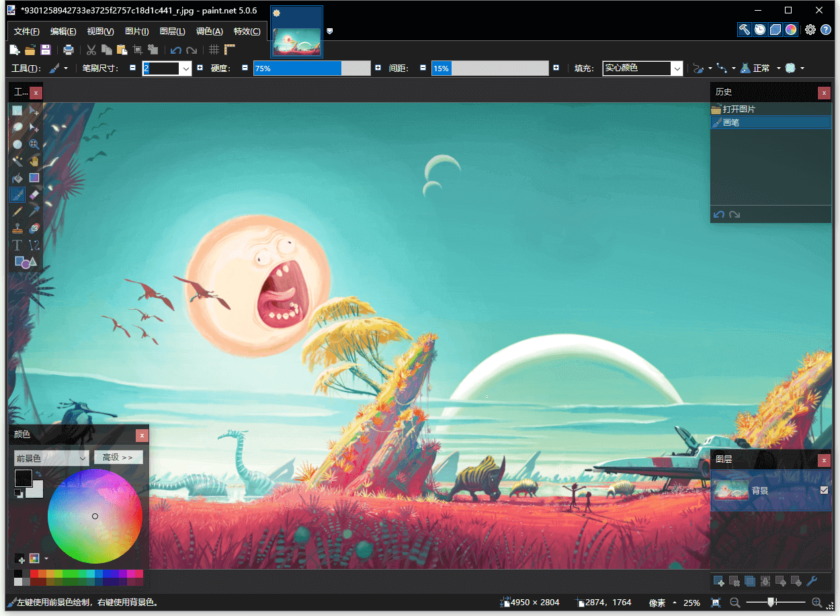Click the New file icon
Screen dimensions: 840x616
pos(15,50)
